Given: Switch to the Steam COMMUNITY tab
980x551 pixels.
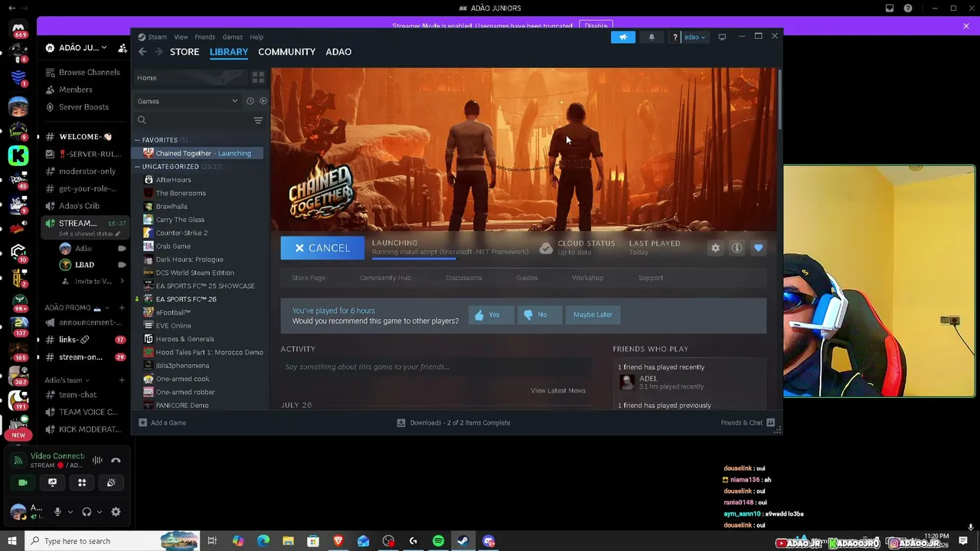Looking at the screenshot, I should pos(287,52).
